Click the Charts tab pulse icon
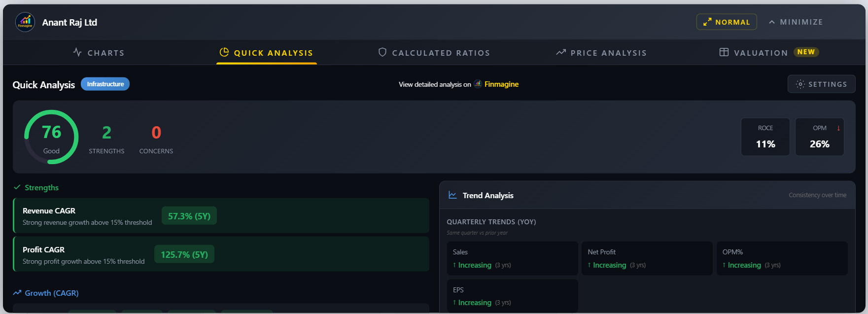Screen dimensions: 868x314 (x=77, y=52)
